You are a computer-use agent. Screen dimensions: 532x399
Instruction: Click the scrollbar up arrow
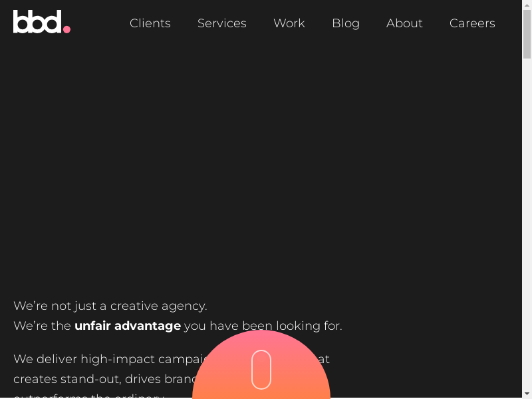(x=527, y=5)
